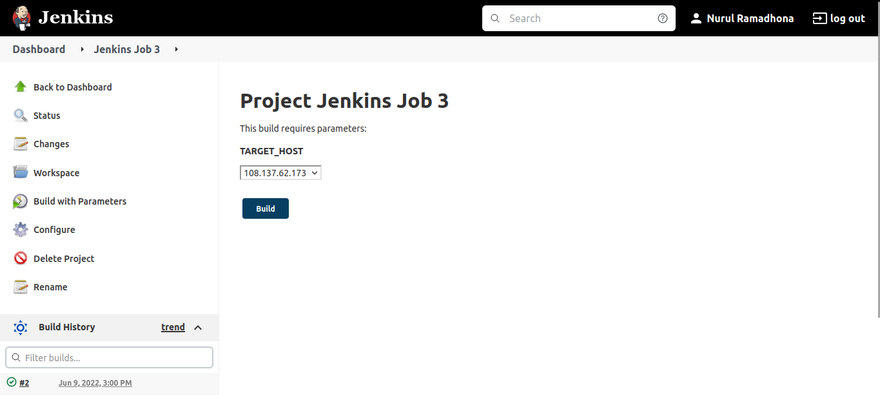Open Status via magnifying glass icon
Screen dimensions: 880x395
point(20,116)
